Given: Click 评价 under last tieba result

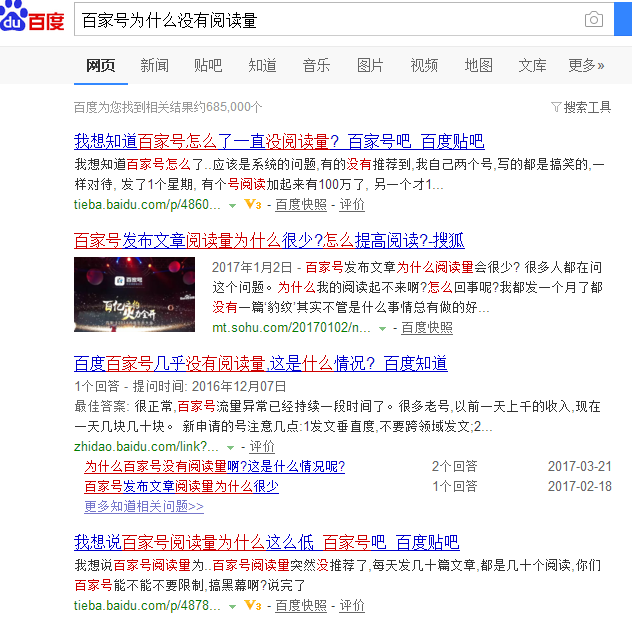Looking at the screenshot, I should (352, 605).
